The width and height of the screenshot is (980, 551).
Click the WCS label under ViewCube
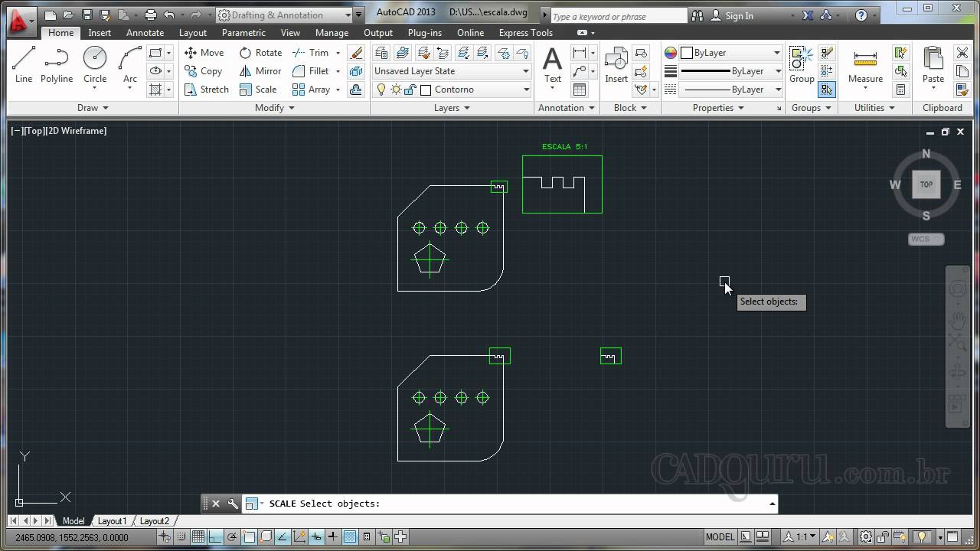coord(926,239)
